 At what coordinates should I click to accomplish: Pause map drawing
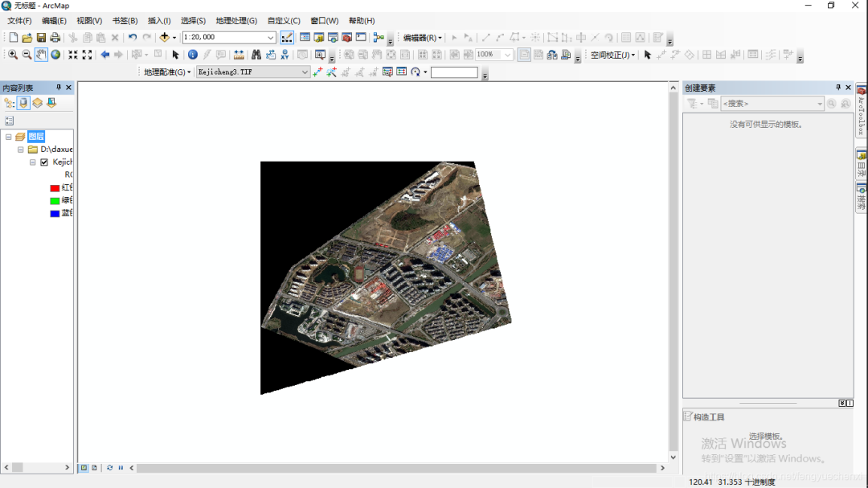(x=121, y=468)
